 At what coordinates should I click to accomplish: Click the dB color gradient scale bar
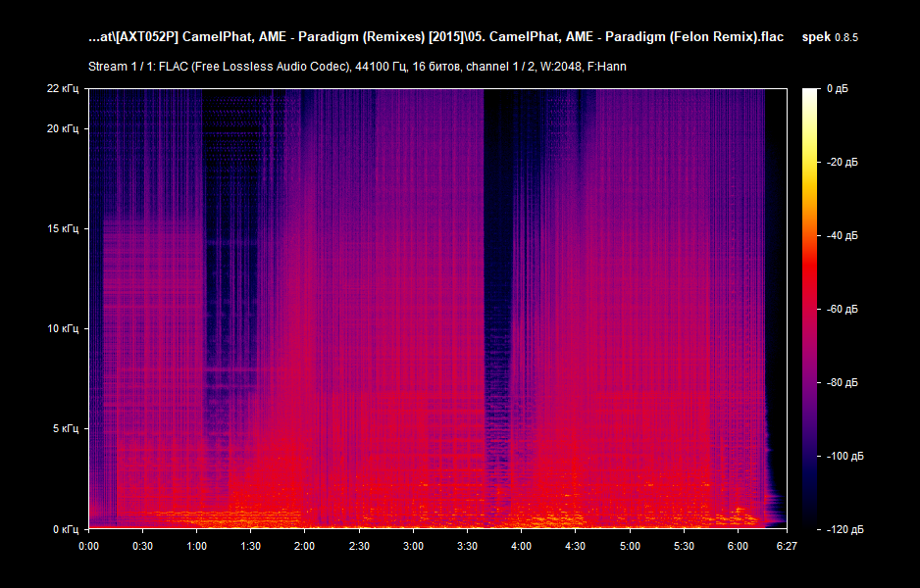pos(810,309)
